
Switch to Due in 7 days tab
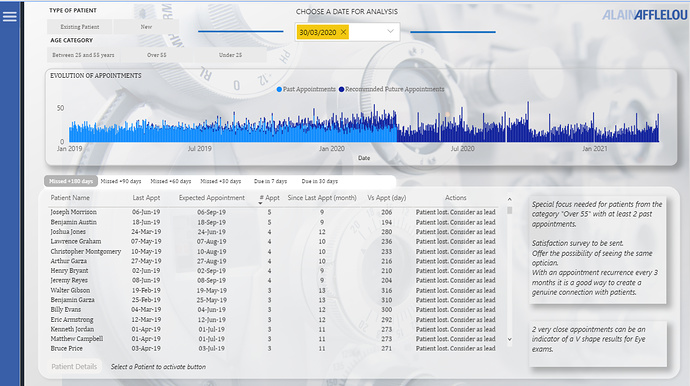tap(270, 181)
